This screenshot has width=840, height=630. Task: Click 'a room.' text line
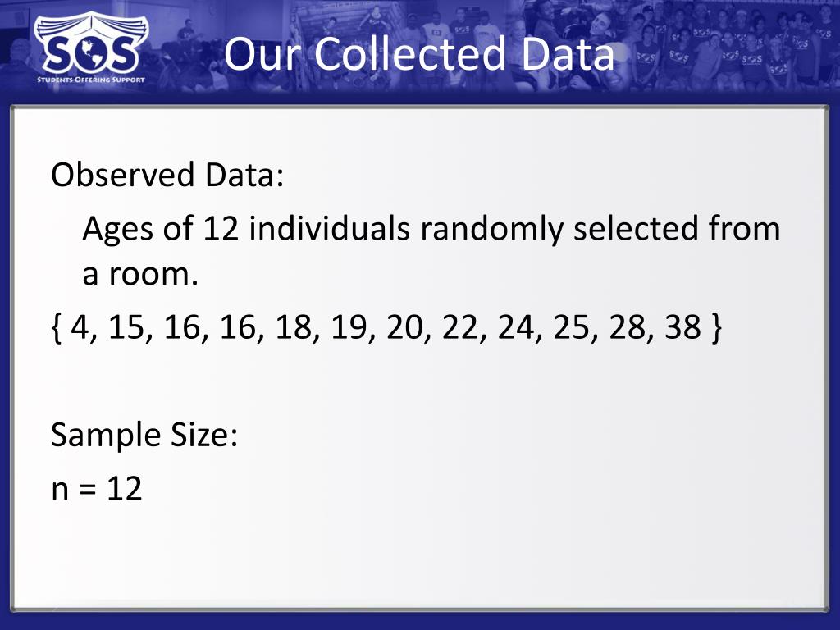[x=140, y=274]
